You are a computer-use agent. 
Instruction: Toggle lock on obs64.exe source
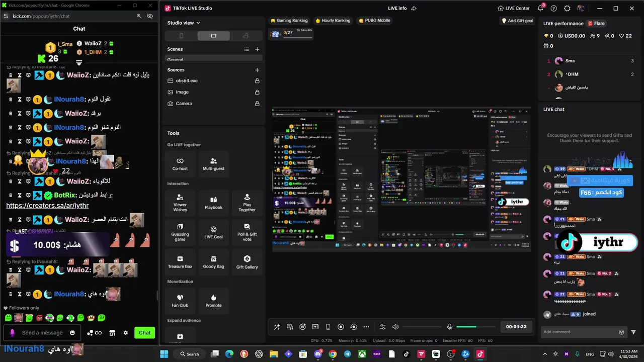click(257, 80)
